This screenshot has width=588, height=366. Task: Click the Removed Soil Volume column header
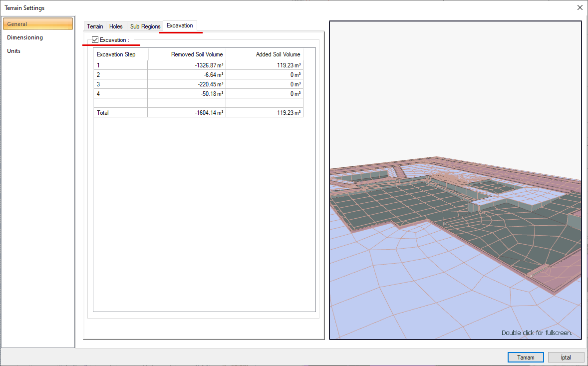click(x=197, y=54)
